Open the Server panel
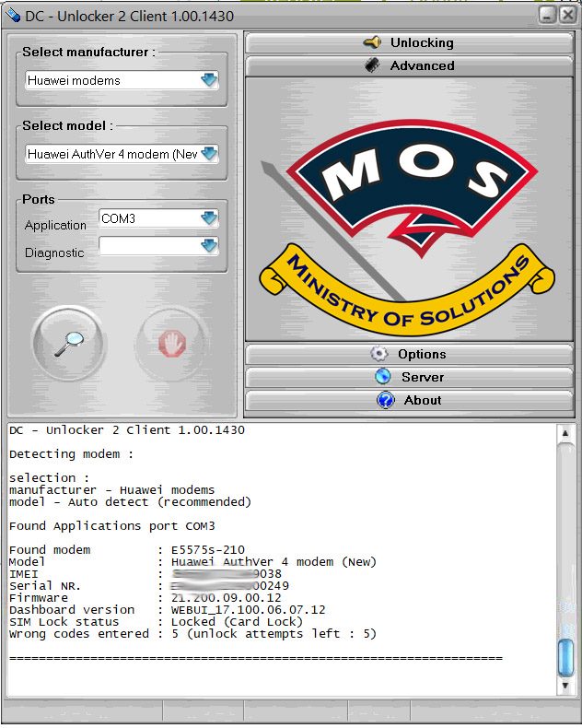The image size is (582, 728). (x=409, y=377)
